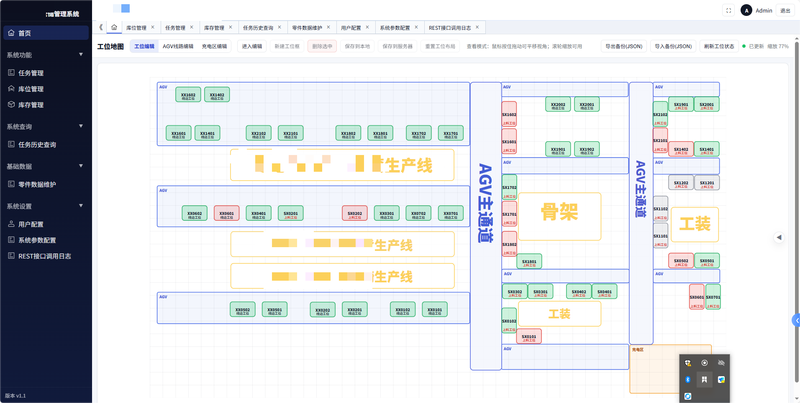Open the 首页 home item in sidebar

[x=45, y=33]
